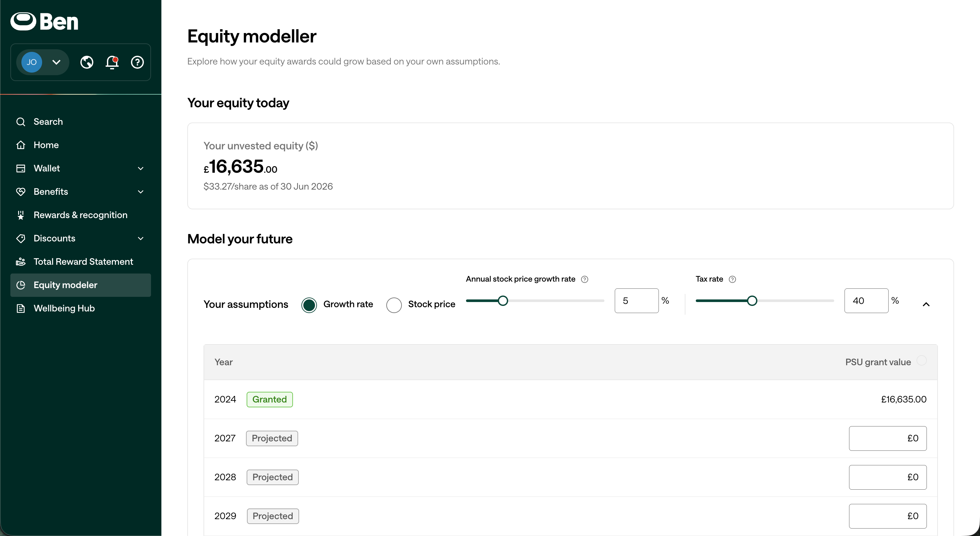This screenshot has height=536, width=980.
Task: Expand the Benefits submenu chevron
Action: point(141,192)
